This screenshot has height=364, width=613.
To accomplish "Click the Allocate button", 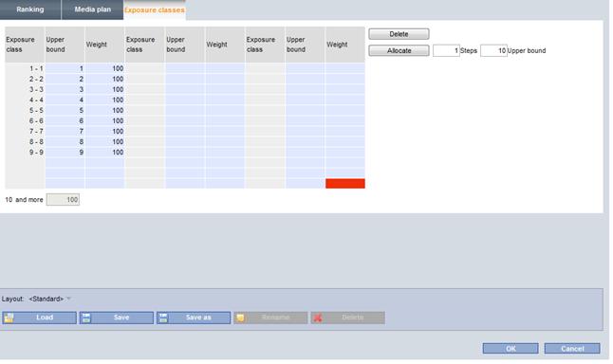I will pyautogui.click(x=399, y=50).
